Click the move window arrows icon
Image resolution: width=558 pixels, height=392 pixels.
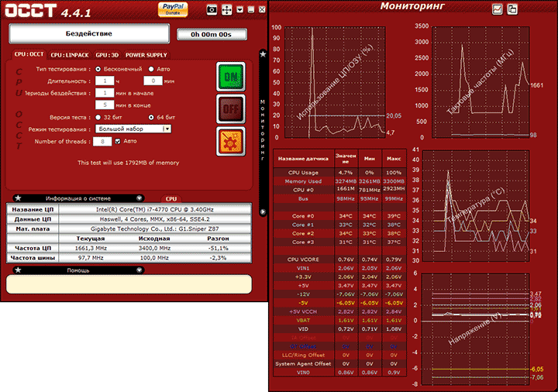226,9
